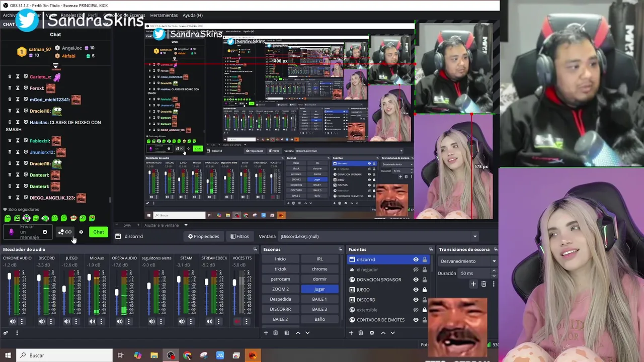The image size is (644, 362).
Task: Decrease the transition duration value
Action: 494,276
